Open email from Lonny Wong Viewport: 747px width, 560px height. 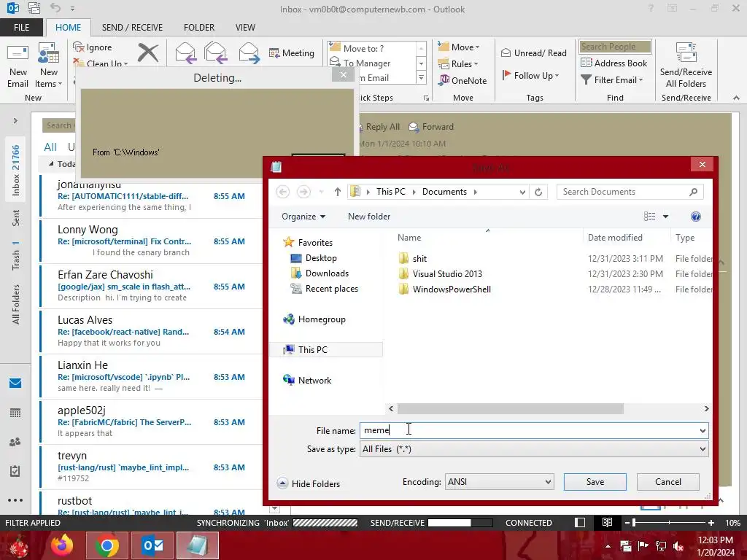(152, 241)
